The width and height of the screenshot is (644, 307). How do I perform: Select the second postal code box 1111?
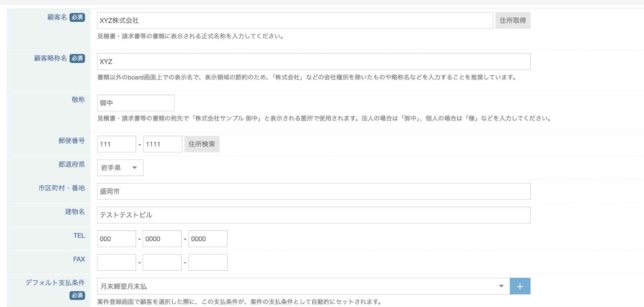162,144
